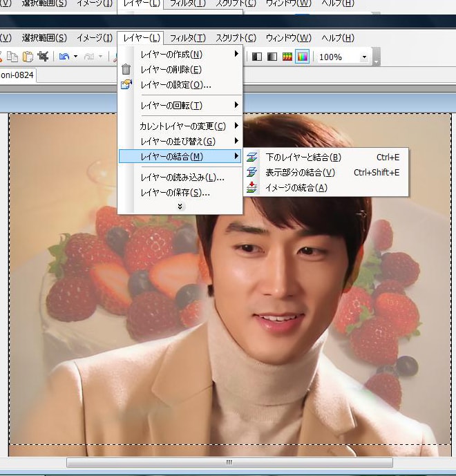Screen dimensions: 456x476
Task: Expand hidden items with the menu's double chevron
Action: pyautogui.click(x=180, y=207)
